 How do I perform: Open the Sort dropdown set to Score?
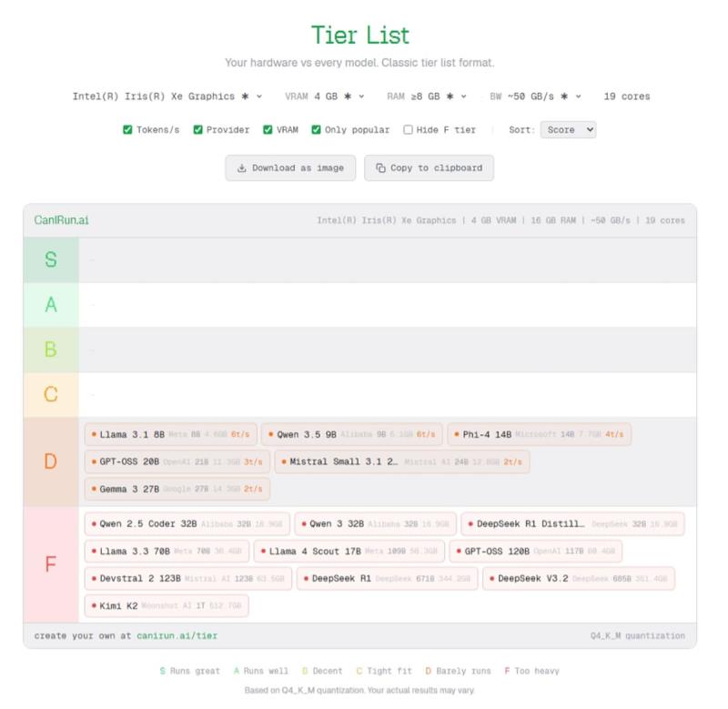(x=568, y=130)
